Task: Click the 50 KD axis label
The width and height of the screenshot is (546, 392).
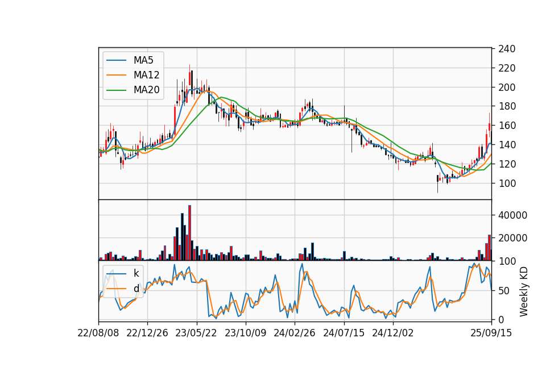Action: click(x=504, y=290)
